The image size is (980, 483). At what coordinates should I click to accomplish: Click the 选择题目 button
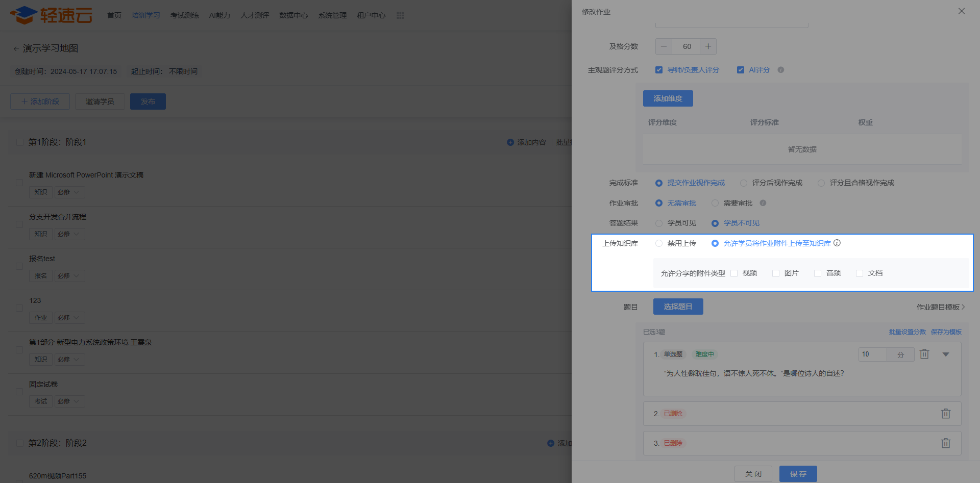[x=678, y=307]
